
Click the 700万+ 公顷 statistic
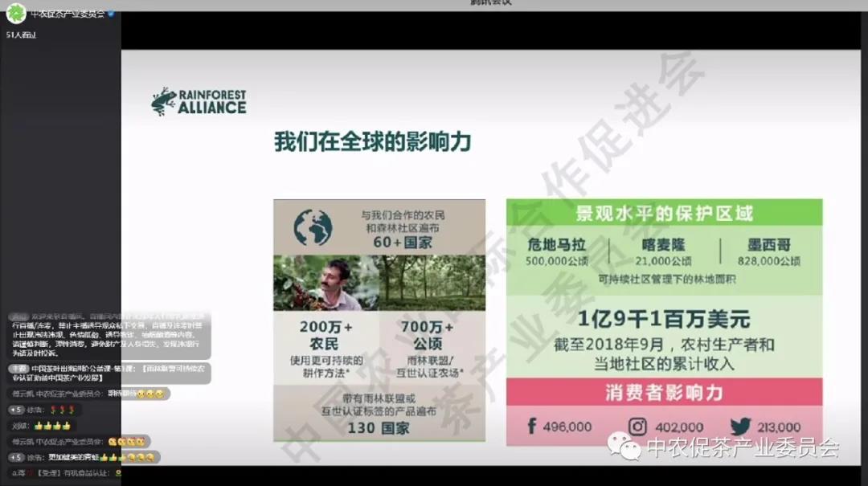[428, 335]
